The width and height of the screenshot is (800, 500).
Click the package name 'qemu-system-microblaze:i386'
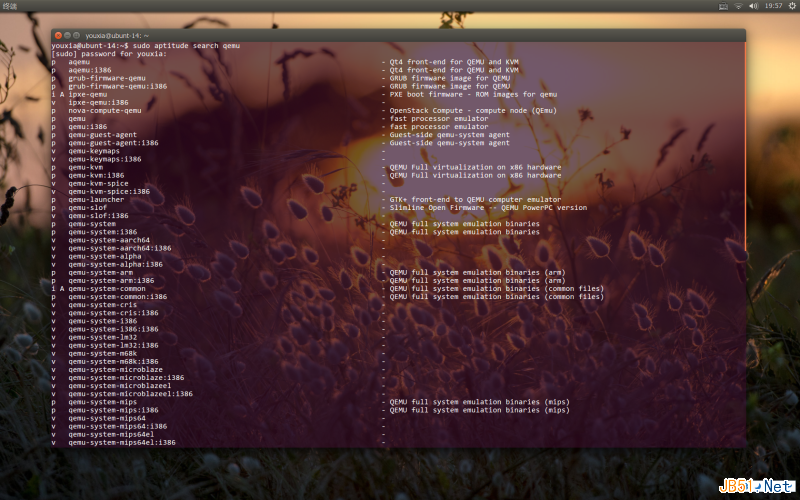tap(127, 378)
